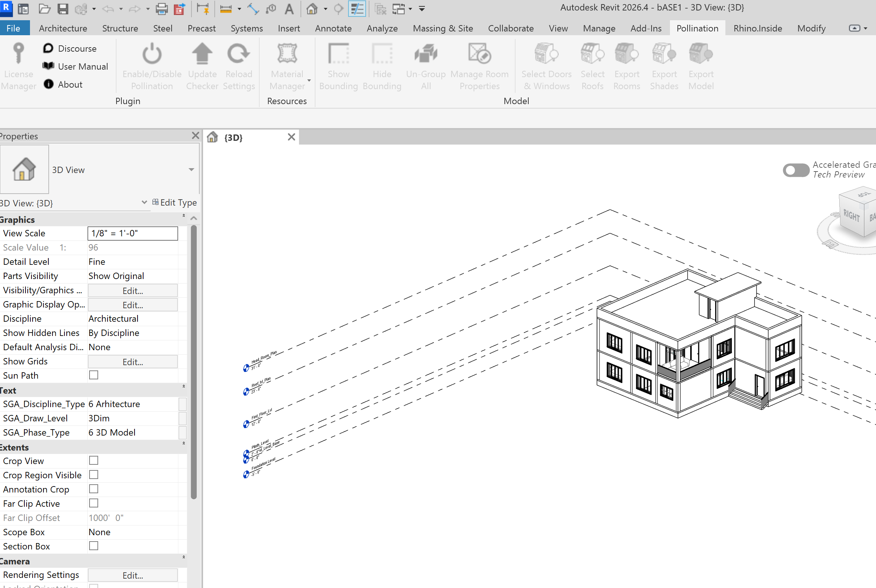Click the Save icon in quick access toolbar

(63, 8)
